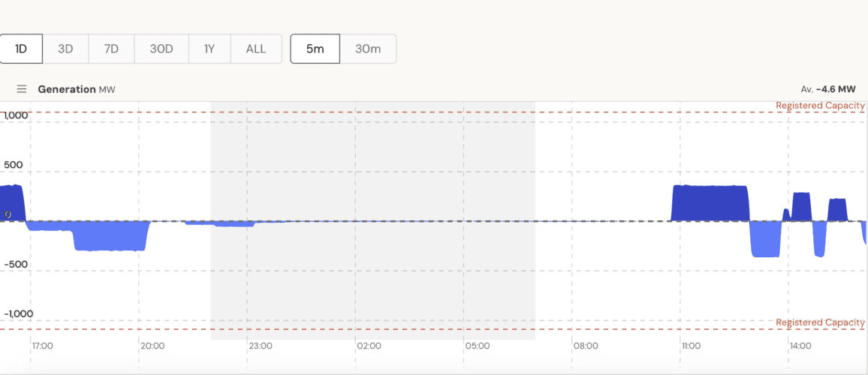Click the 17:00 time axis label
The image size is (868, 375).
[43, 346]
